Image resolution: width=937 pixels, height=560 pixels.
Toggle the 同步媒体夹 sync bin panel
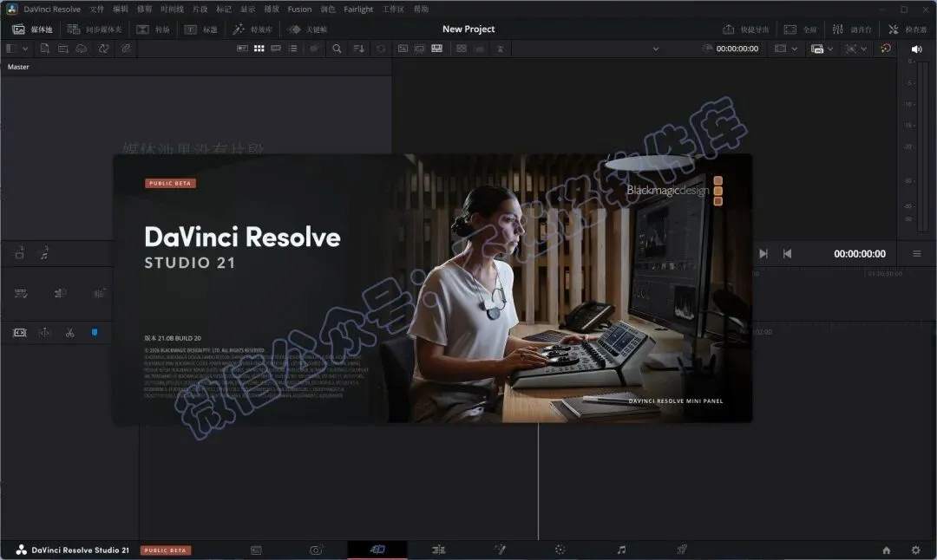coord(95,29)
